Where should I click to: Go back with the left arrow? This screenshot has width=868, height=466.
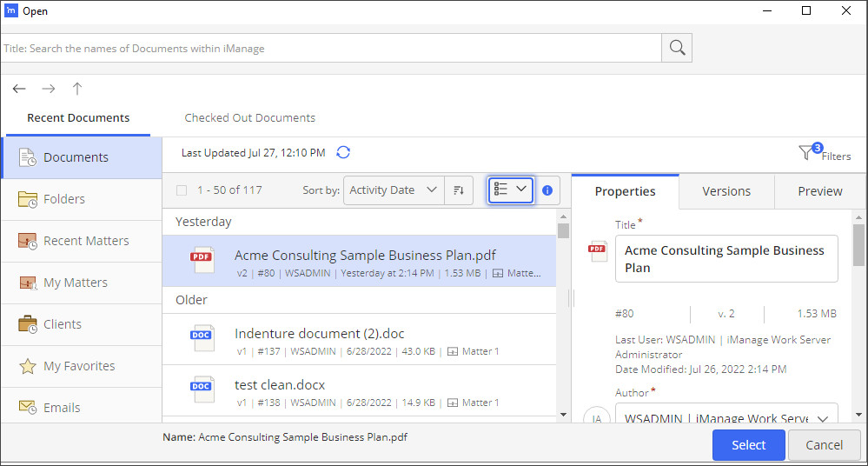click(x=19, y=89)
